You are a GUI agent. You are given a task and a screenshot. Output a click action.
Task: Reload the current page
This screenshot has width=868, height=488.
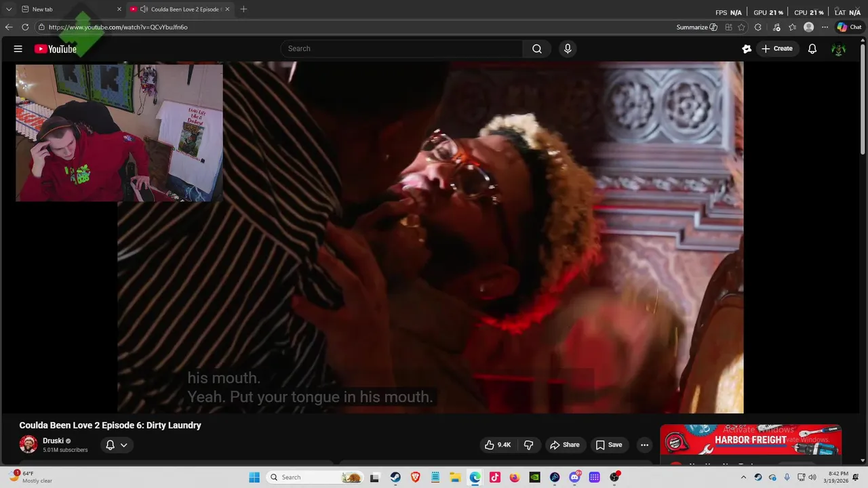(x=25, y=27)
